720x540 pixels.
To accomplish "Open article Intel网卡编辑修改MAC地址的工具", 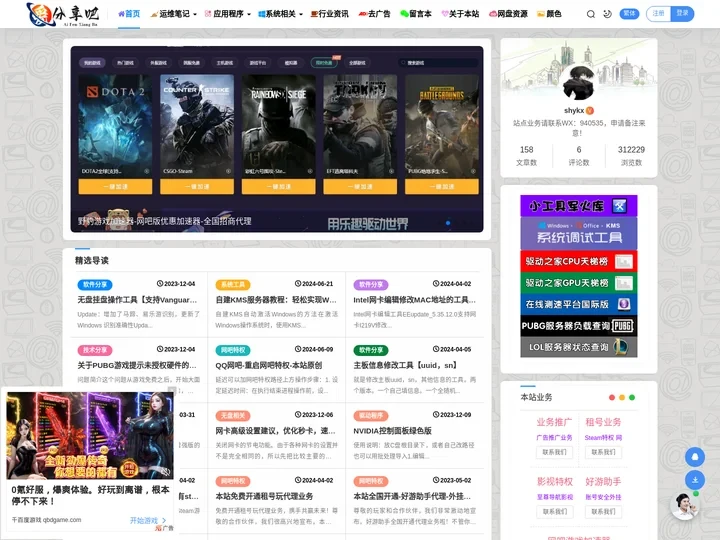I will (x=414, y=299).
